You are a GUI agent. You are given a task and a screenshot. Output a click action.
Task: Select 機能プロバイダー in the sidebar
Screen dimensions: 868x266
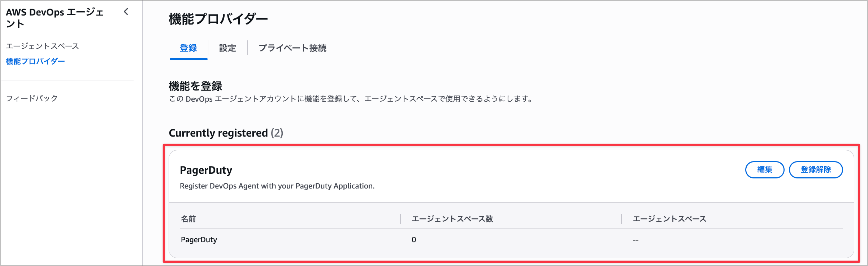[35, 61]
